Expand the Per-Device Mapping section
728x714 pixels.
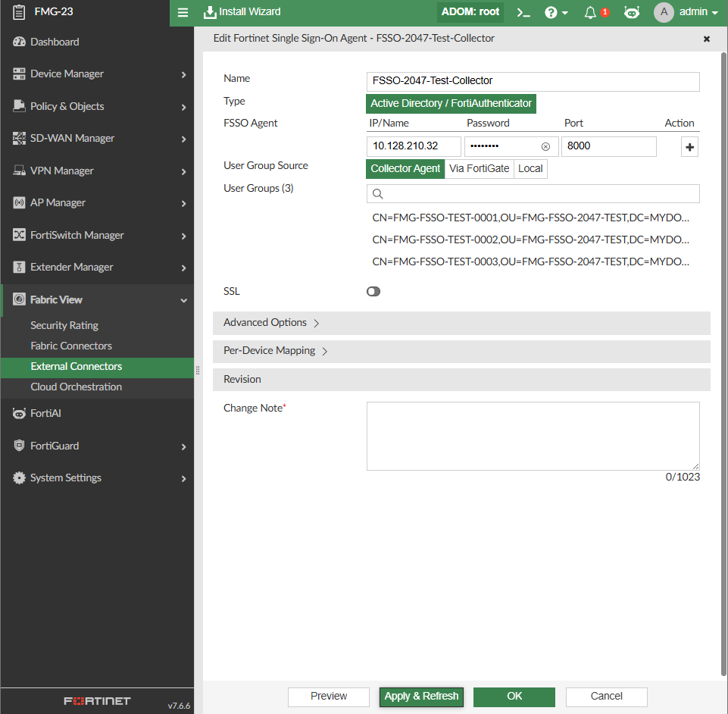[x=461, y=351]
